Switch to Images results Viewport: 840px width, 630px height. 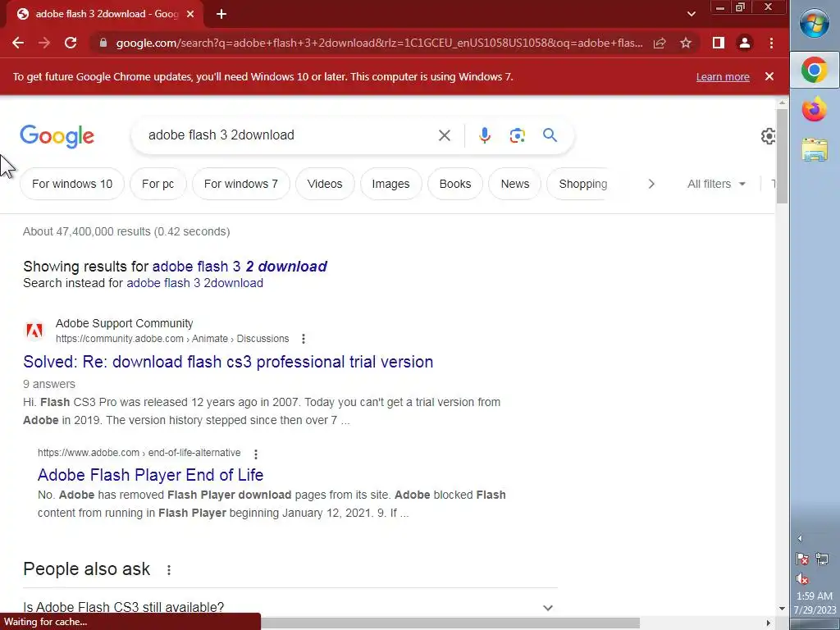click(x=390, y=184)
